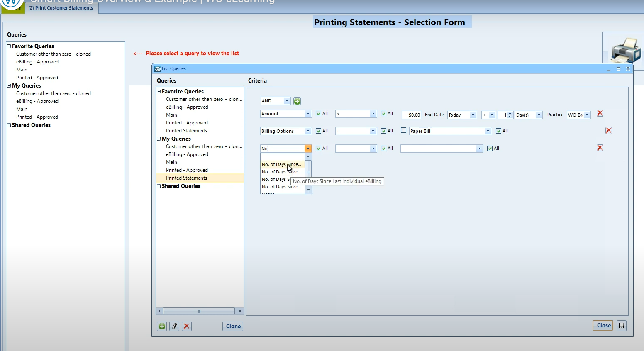Image resolution: width=644 pixels, height=351 pixels.
Task: Uncheck the All checkbox beside Amount
Action: [318, 114]
